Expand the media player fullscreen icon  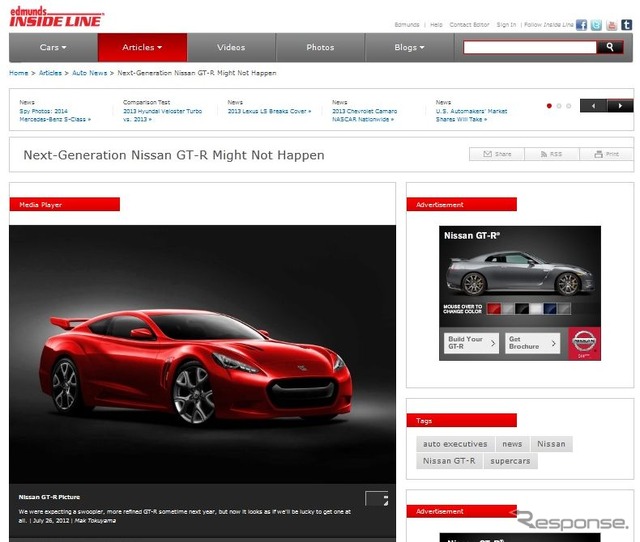pos(376,498)
